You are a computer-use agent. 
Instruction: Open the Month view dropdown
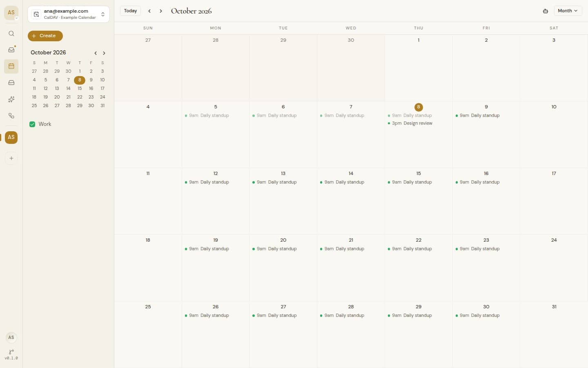pos(568,11)
